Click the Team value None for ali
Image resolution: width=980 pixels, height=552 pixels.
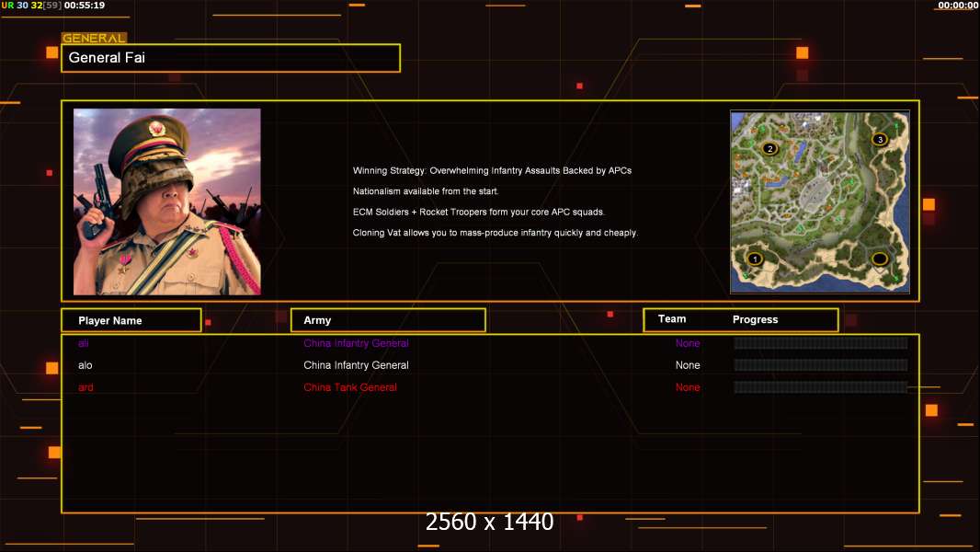click(688, 343)
